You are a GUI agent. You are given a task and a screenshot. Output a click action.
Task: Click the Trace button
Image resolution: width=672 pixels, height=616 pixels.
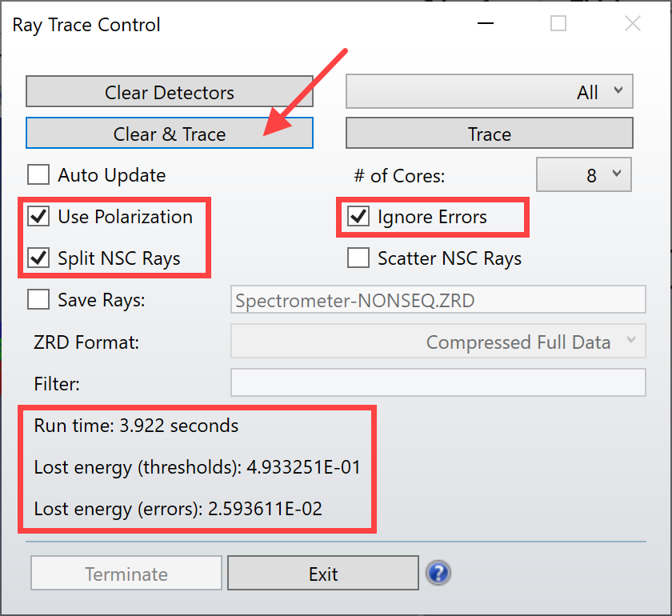[490, 134]
